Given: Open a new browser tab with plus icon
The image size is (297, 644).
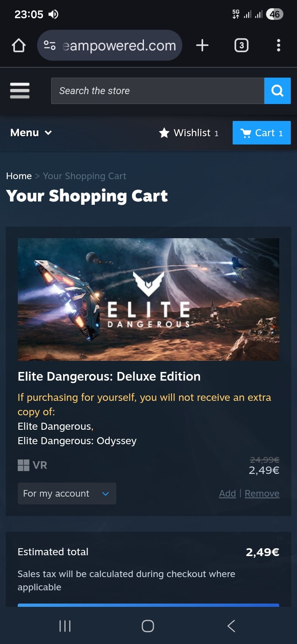Looking at the screenshot, I should click(202, 45).
